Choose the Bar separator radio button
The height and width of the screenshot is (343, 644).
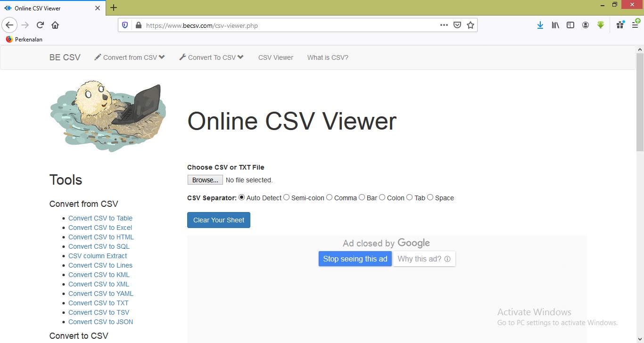coord(362,197)
